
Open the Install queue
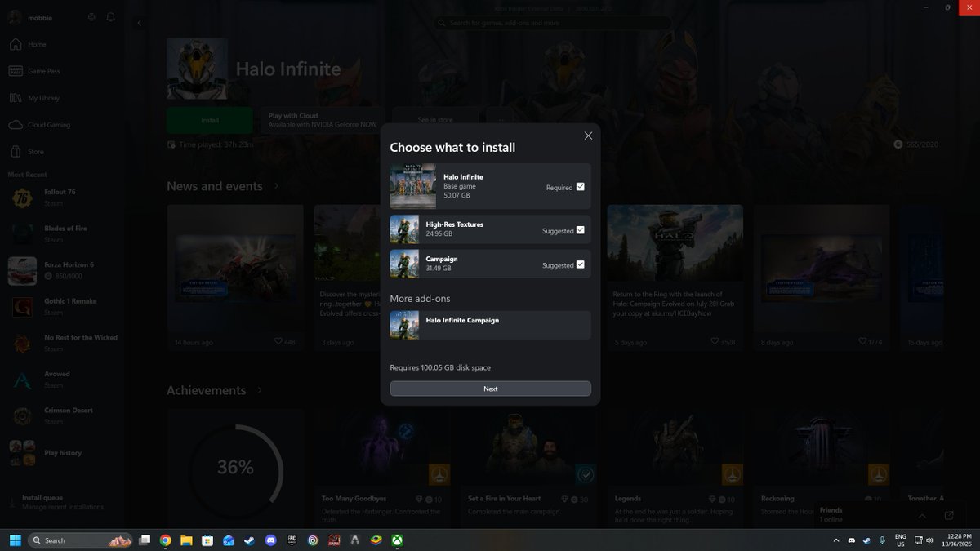click(x=62, y=502)
